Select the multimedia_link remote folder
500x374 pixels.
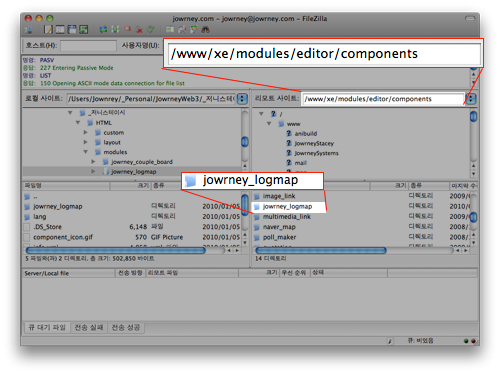coord(287,217)
